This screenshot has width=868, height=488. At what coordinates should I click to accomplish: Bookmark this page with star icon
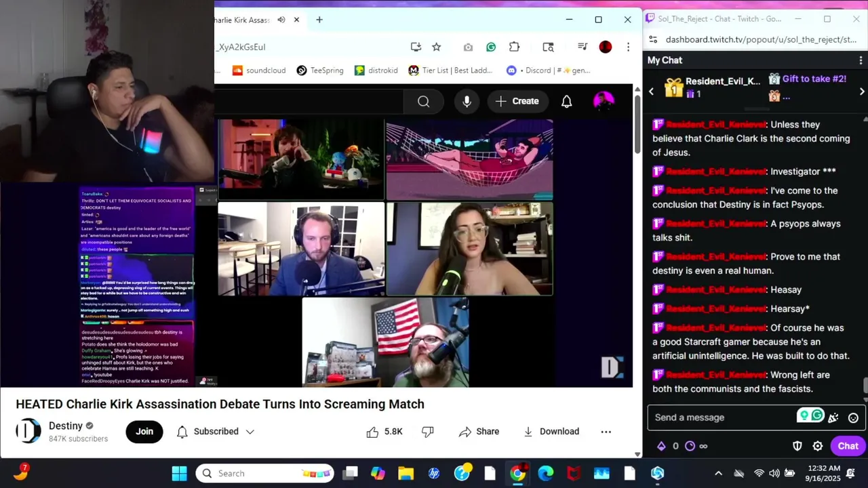(437, 47)
